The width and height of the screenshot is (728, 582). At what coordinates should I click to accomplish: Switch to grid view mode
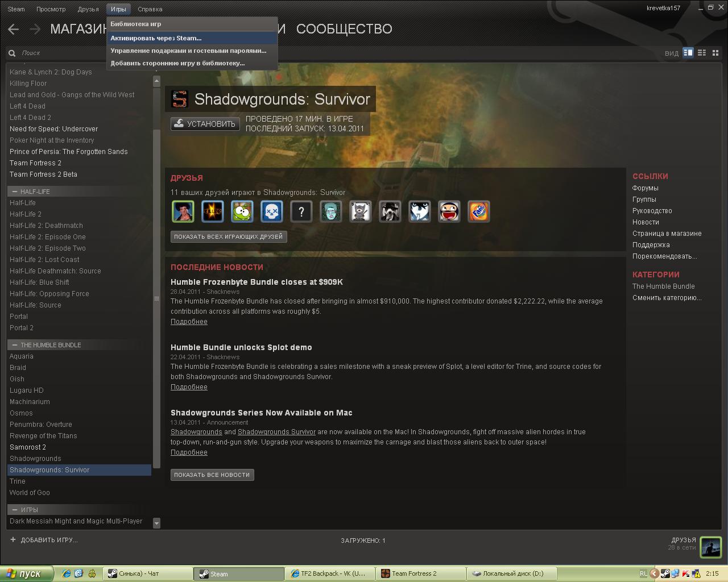[x=715, y=53]
